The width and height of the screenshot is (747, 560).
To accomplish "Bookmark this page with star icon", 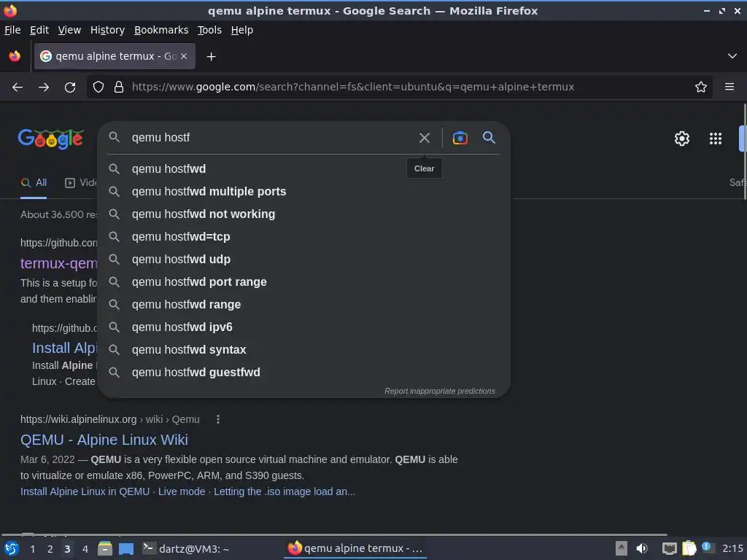I will [701, 87].
